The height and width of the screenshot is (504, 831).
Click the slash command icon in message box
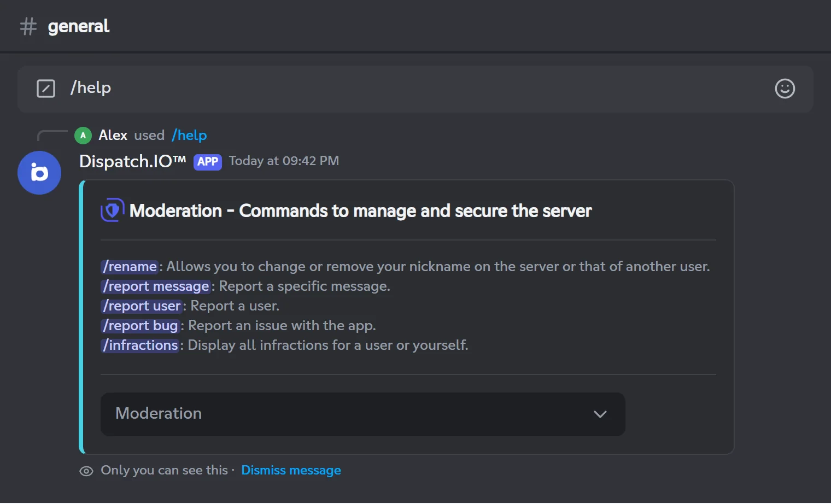46,88
